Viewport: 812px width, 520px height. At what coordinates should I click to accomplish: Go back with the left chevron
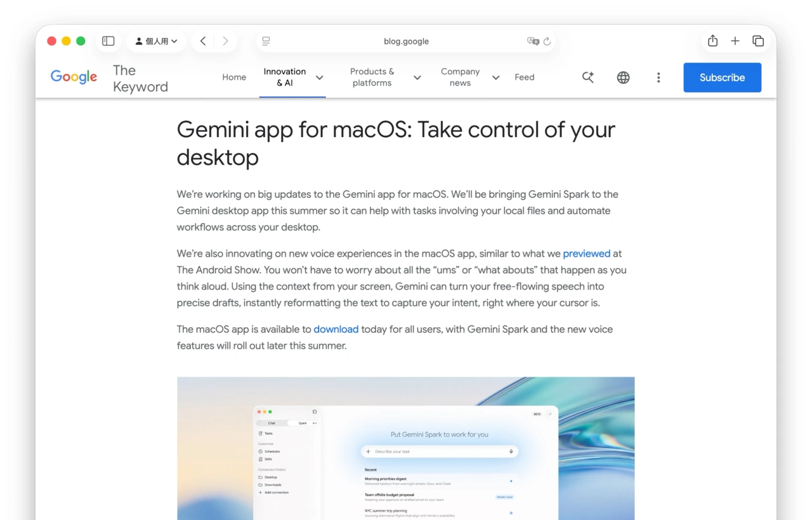[203, 41]
